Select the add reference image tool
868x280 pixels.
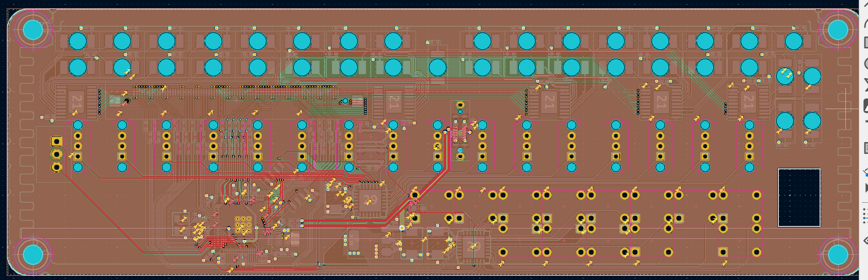coord(865,106)
